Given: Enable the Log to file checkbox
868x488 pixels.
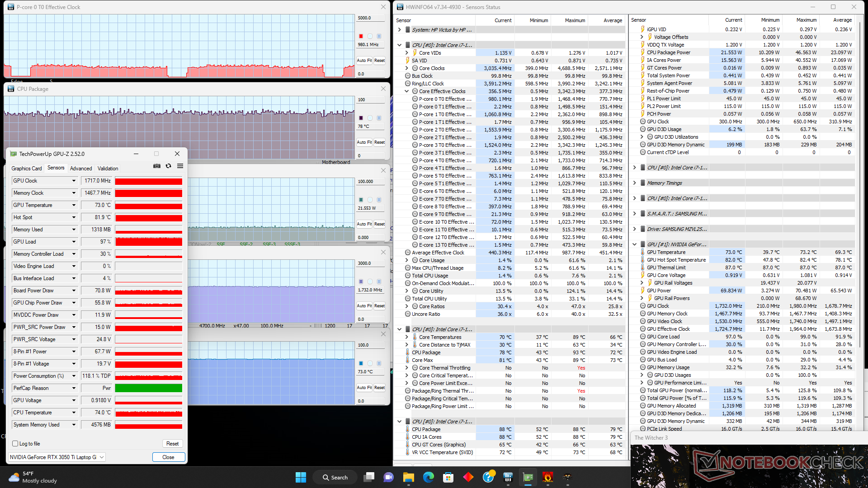Looking at the screenshot, I should click(x=15, y=444).
